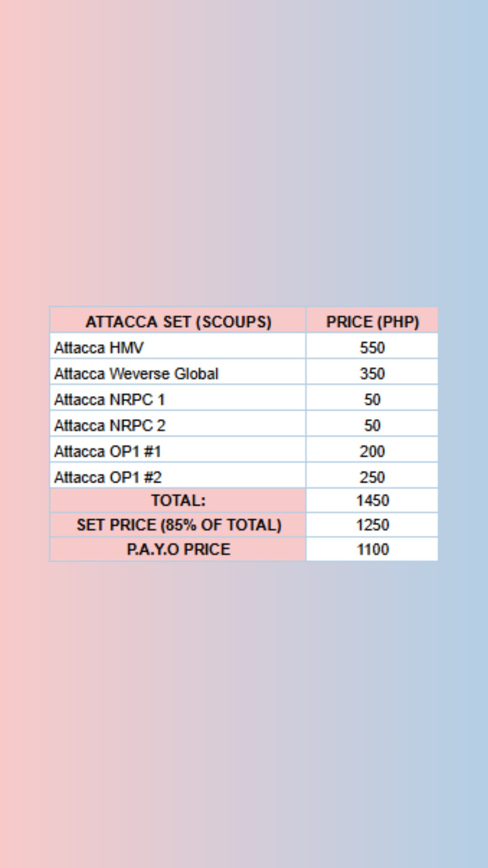Select the price for Attacca NRPC 1
488x868 pixels.
point(372,399)
